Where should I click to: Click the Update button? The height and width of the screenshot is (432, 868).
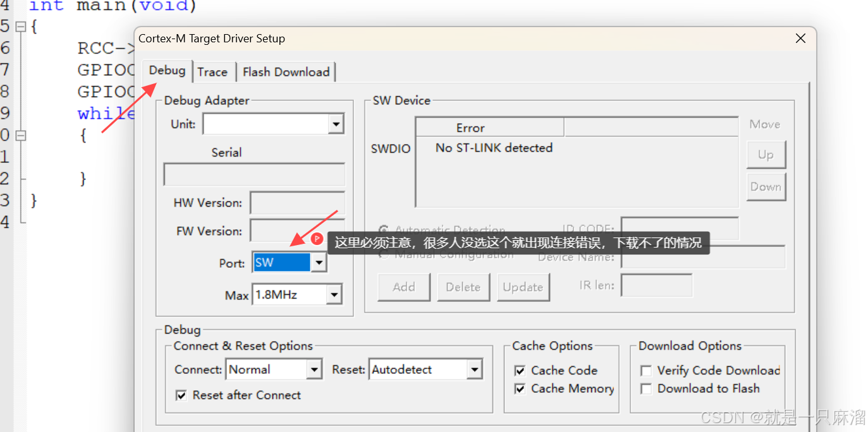point(523,287)
